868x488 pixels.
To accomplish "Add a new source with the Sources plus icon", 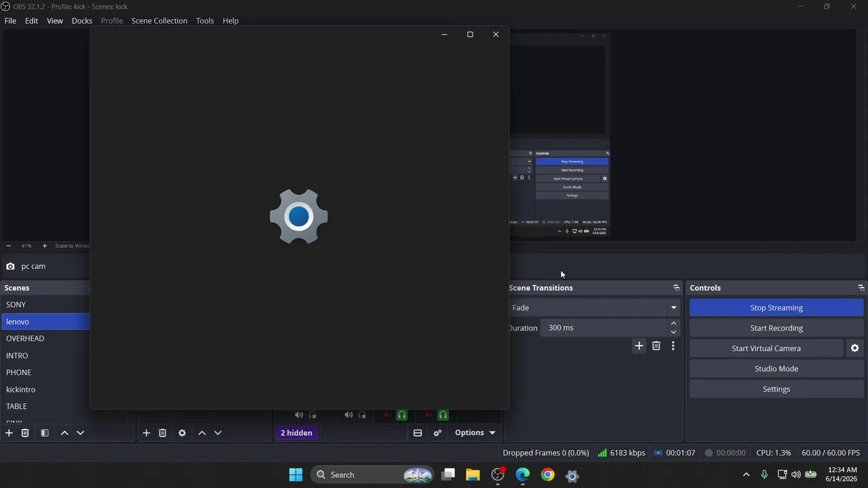I will point(146,432).
